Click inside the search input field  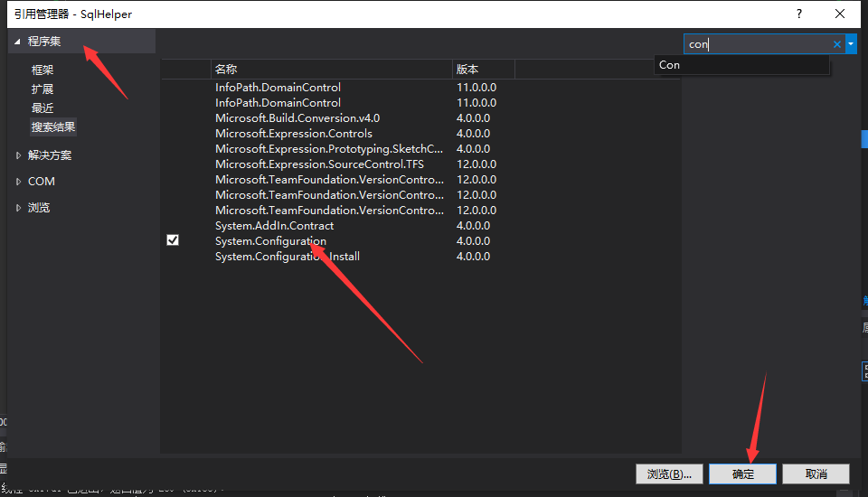757,44
